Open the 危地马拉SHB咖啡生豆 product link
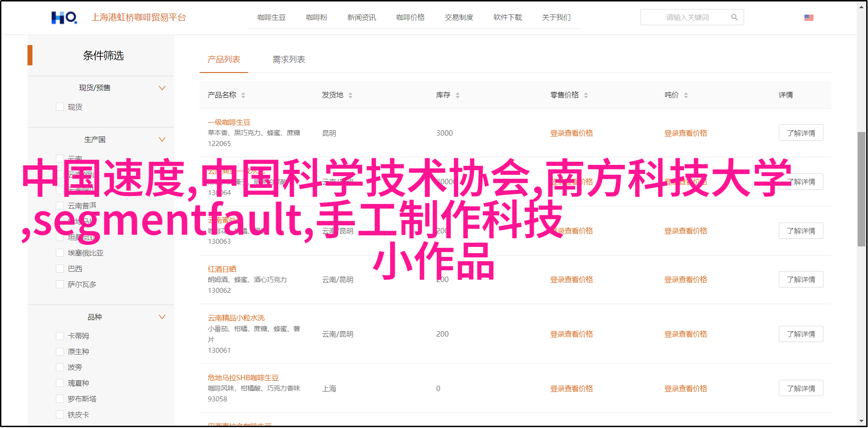This screenshot has height=428, width=868. pos(243,378)
